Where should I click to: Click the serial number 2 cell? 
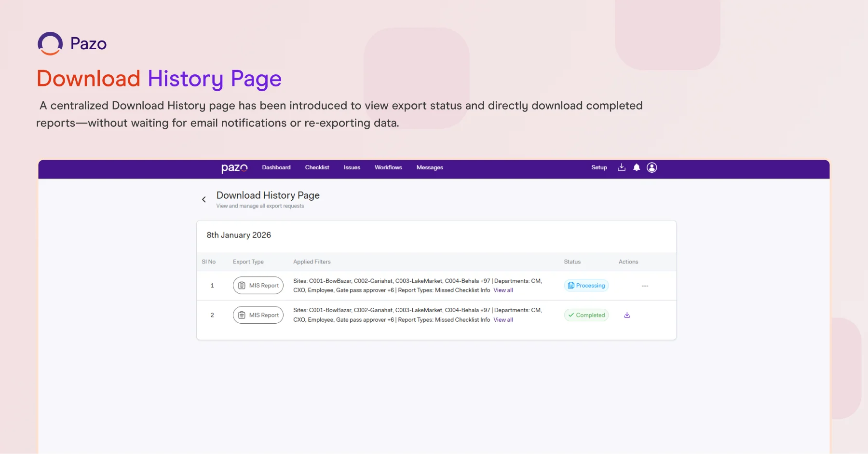212,315
